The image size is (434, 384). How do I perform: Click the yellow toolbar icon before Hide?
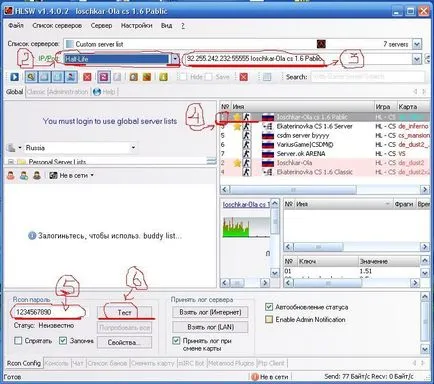point(163,77)
